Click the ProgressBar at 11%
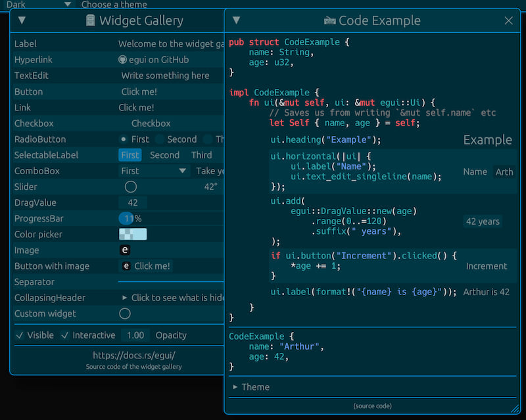Image resolution: width=526 pixels, height=420 pixels. click(x=171, y=219)
